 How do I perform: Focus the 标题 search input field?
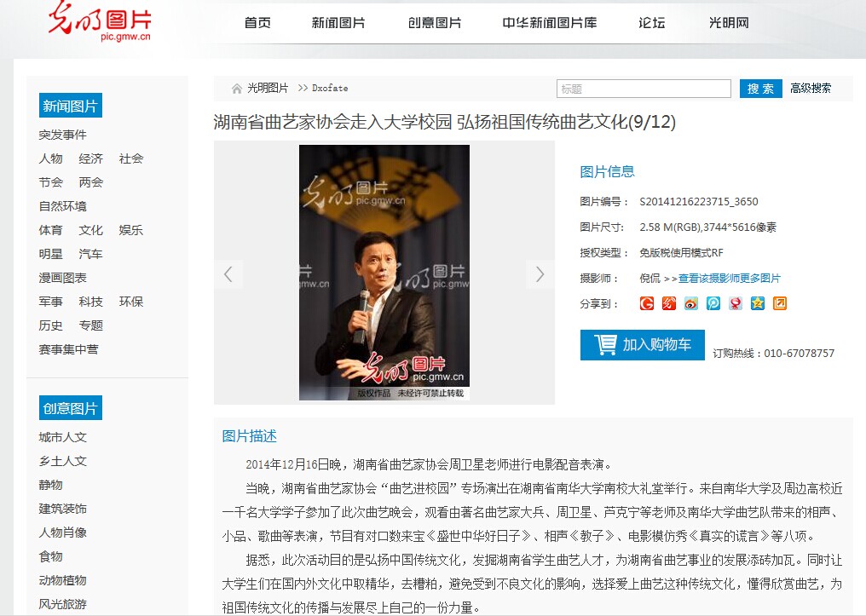(644, 89)
